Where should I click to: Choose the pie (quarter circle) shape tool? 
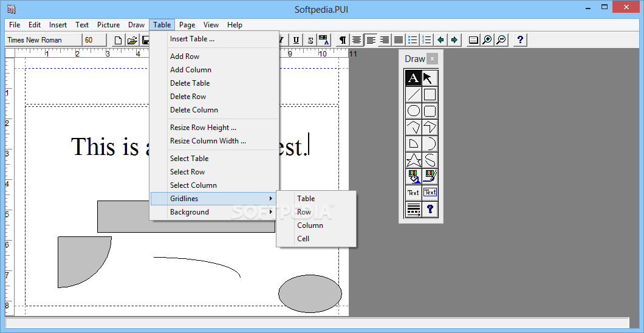pyautogui.click(x=413, y=143)
